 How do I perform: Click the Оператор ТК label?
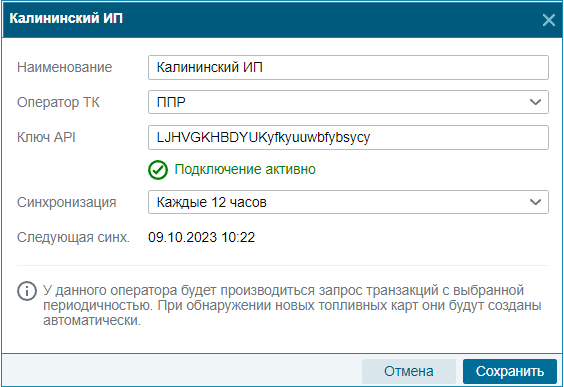coord(58,103)
